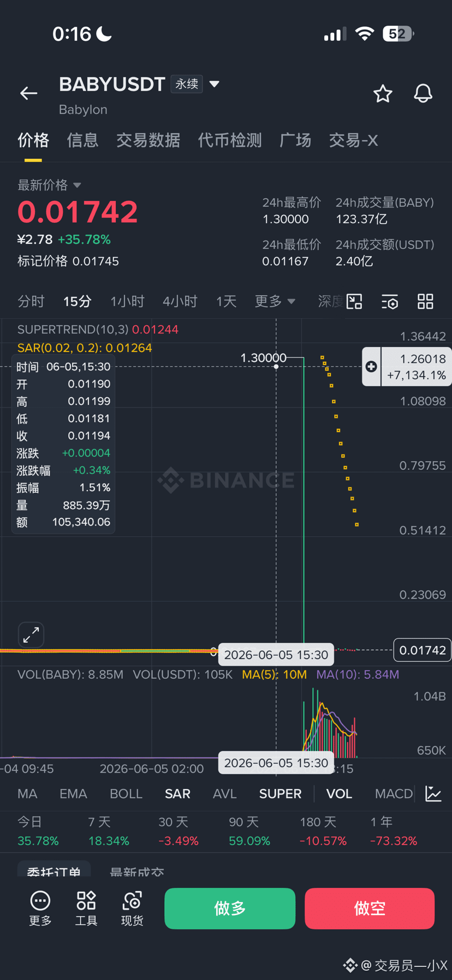Toggle the SAR indicator

(177, 793)
